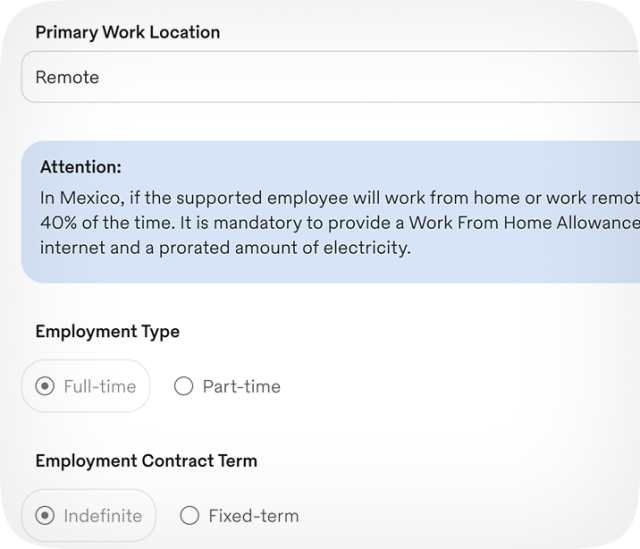Select the Fixed-term radio button circle
This screenshot has height=549, width=640.
click(x=189, y=516)
